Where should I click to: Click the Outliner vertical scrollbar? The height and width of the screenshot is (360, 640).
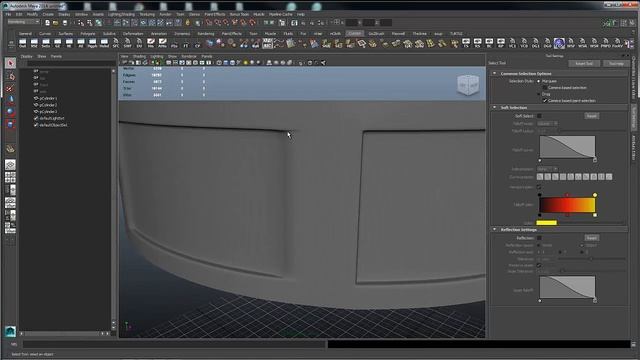tap(113, 199)
